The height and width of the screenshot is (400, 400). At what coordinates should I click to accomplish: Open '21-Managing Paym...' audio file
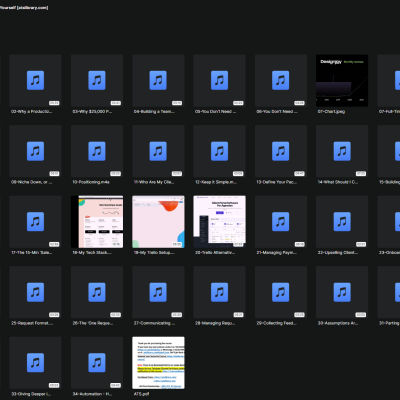tap(281, 222)
